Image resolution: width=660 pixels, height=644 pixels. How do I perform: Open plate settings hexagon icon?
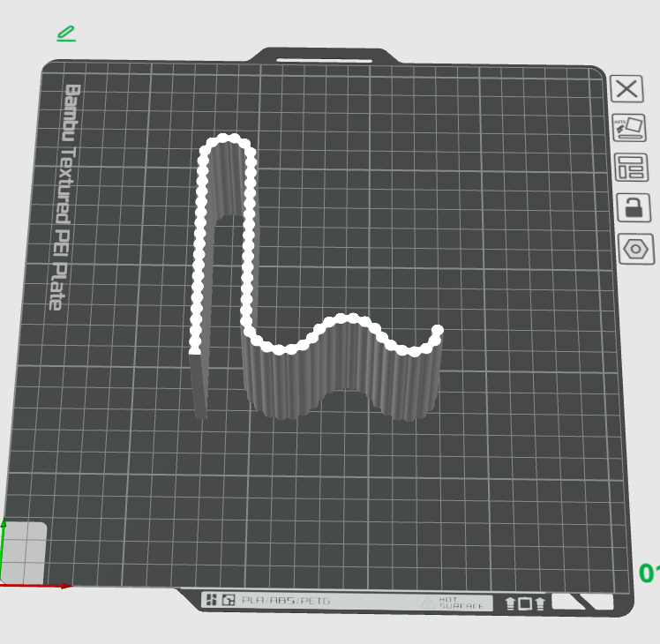(636, 249)
